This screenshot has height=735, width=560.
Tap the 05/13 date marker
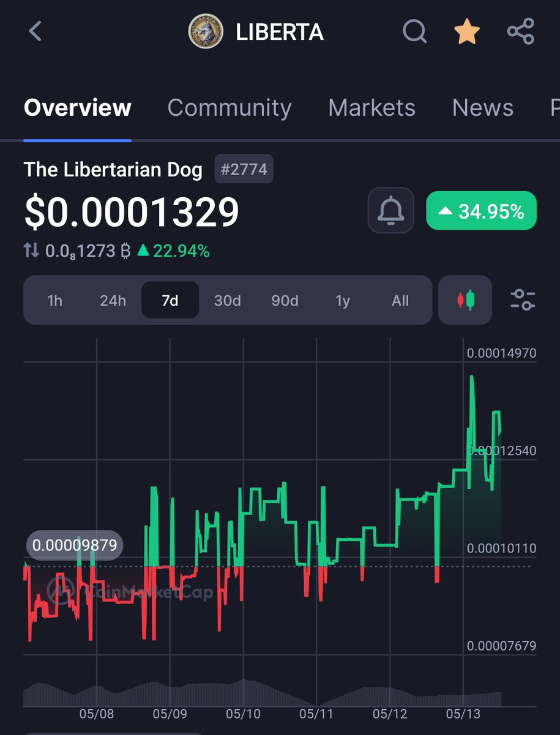[x=464, y=714]
